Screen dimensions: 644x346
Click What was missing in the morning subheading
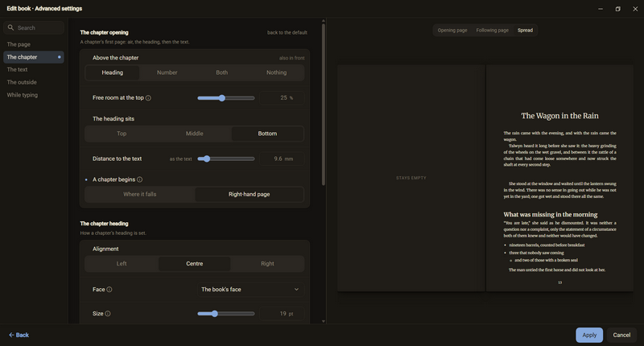[x=551, y=214]
